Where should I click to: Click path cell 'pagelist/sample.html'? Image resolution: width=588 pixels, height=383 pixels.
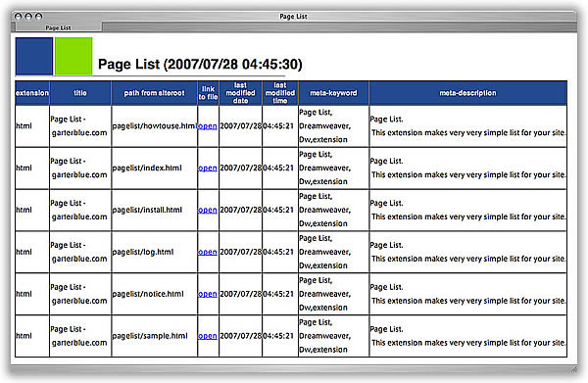click(154, 336)
